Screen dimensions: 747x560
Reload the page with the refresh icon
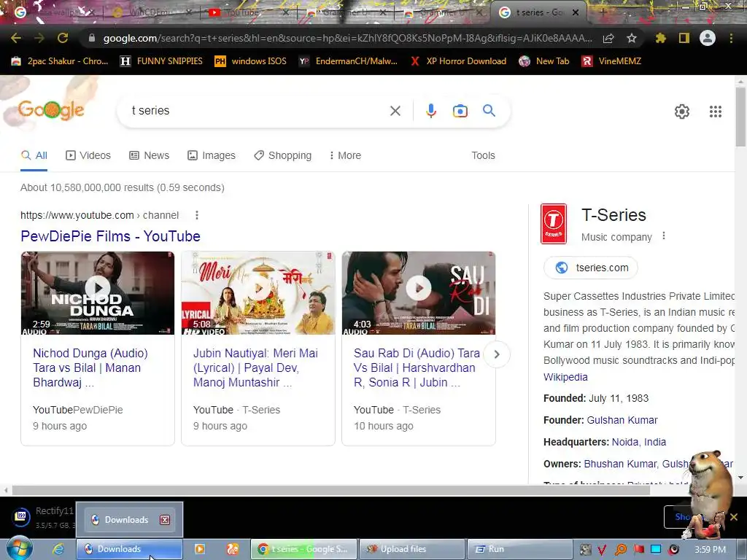click(63, 38)
